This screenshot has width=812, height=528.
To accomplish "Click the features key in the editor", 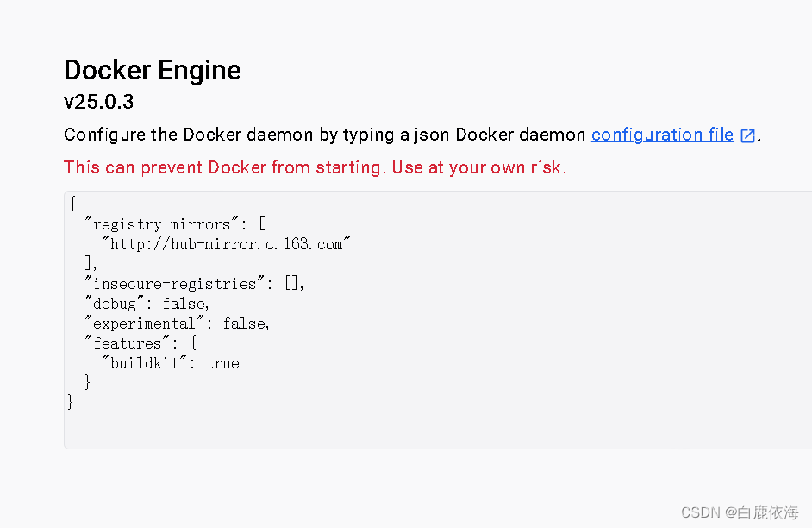I will click(128, 343).
